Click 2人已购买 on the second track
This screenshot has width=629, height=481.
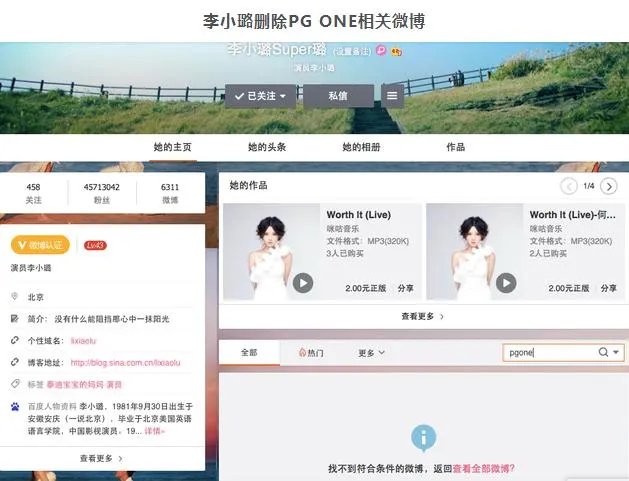point(548,254)
